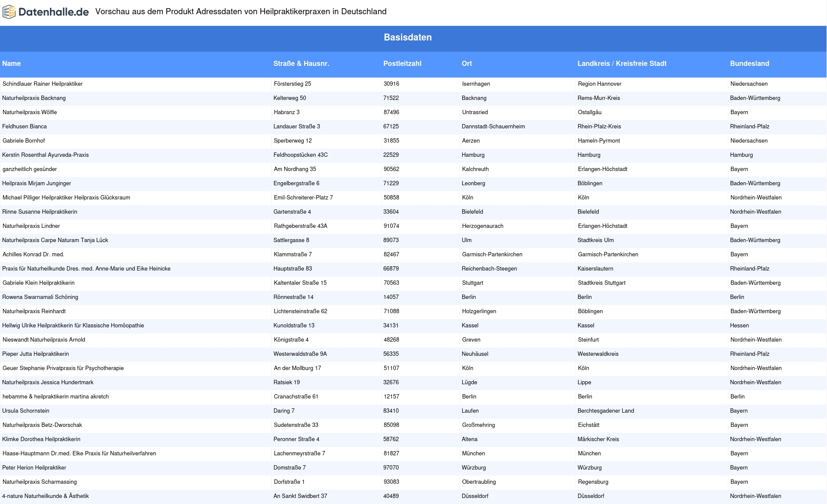Viewport: 827px width, 504px height.
Task: Select the town Obertraubling
Action: pyautogui.click(x=479, y=482)
